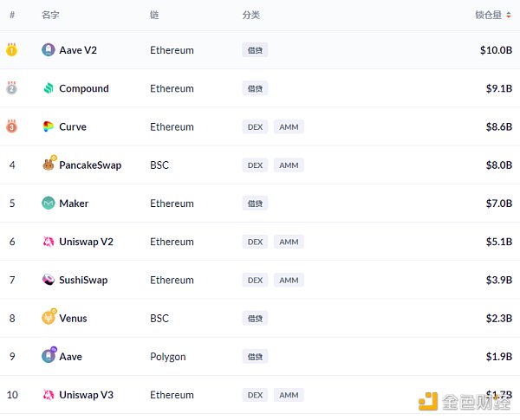Click the AMM tag in the PancakeSwap row
Screen dimensions: 520x420
(289, 165)
